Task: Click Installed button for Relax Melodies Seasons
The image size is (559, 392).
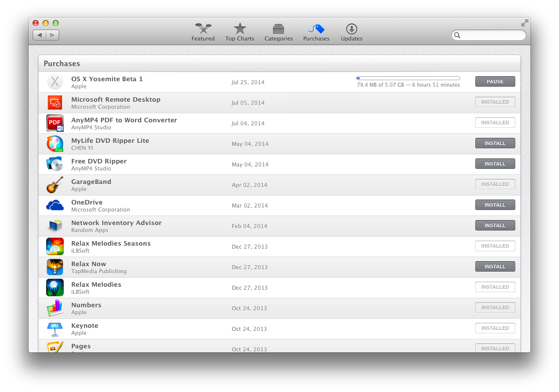Action: [x=495, y=246]
